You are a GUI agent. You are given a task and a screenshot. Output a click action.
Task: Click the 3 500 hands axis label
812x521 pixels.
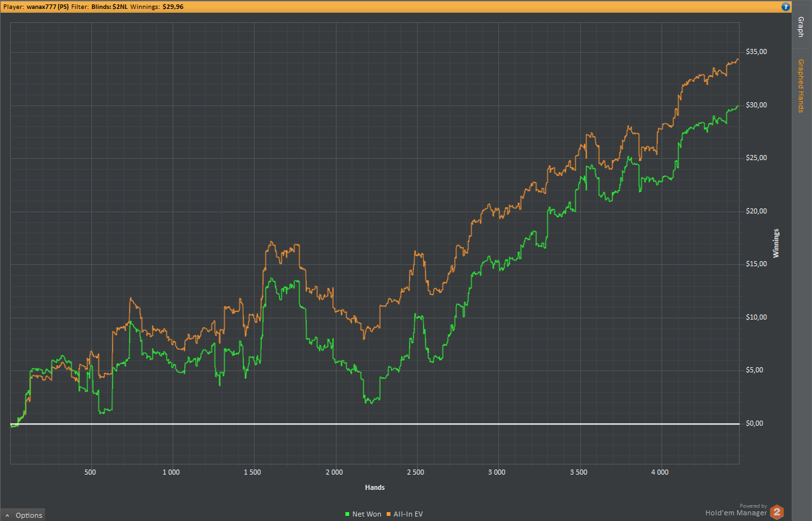tap(578, 472)
